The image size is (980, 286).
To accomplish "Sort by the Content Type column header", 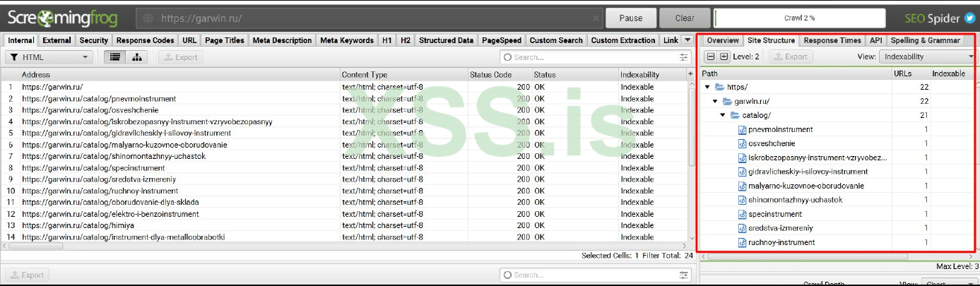I will tap(403, 74).
